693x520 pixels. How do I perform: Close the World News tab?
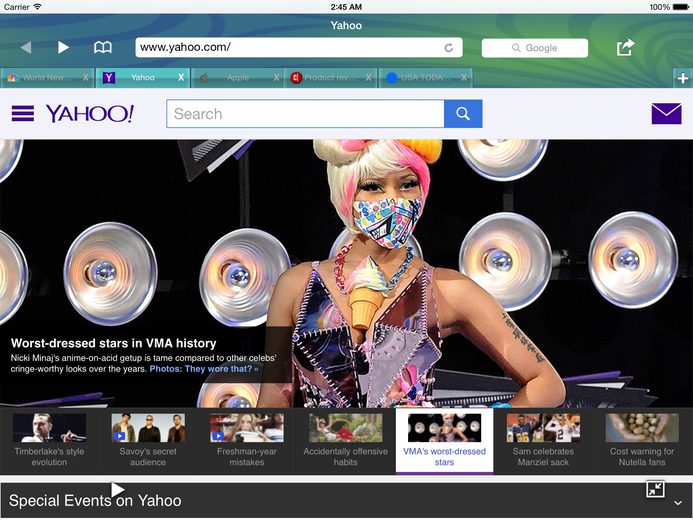pyautogui.click(x=85, y=77)
